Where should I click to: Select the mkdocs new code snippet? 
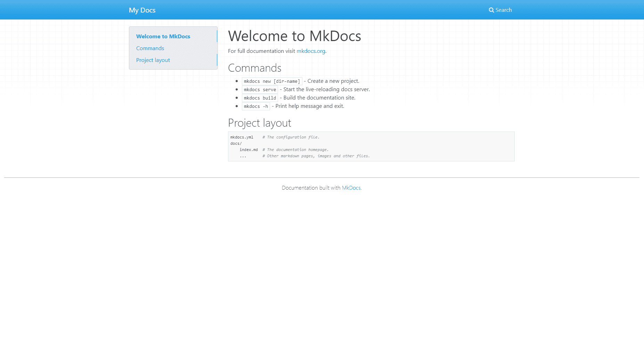coord(272,81)
